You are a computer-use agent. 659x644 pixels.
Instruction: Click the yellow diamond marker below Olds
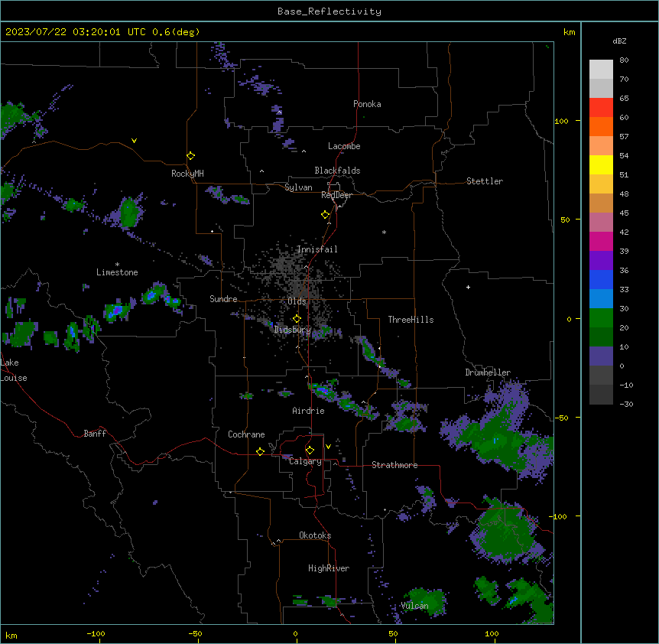point(297,319)
